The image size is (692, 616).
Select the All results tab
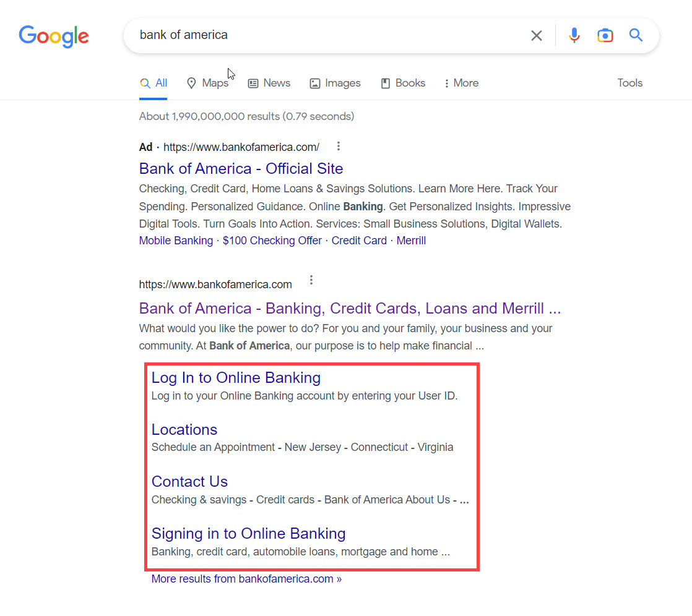click(x=153, y=83)
